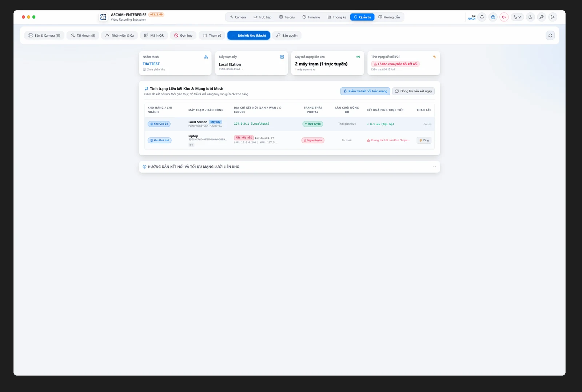Open the notifications bell
This screenshot has width=582, height=392.
tap(482, 17)
